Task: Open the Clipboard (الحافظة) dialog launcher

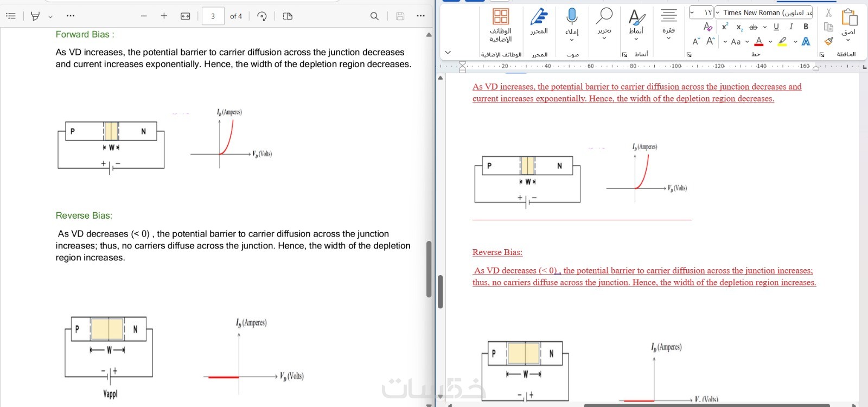Action: (x=822, y=55)
